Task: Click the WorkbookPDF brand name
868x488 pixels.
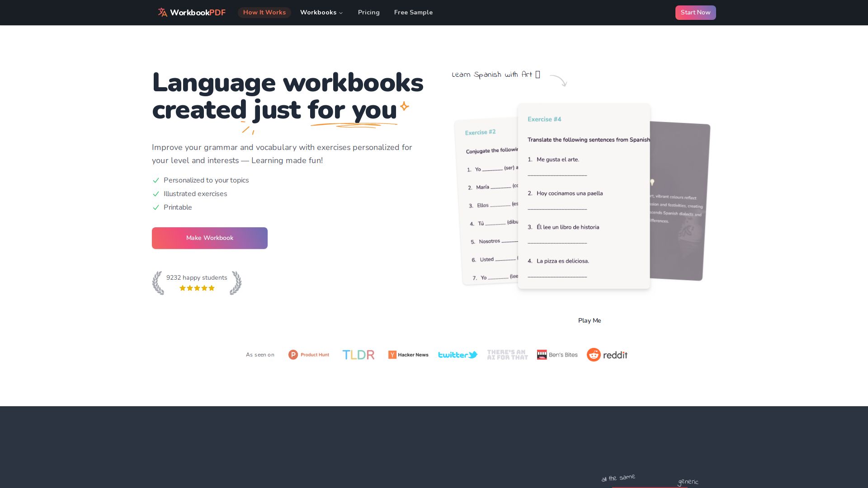Action: click(198, 13)
